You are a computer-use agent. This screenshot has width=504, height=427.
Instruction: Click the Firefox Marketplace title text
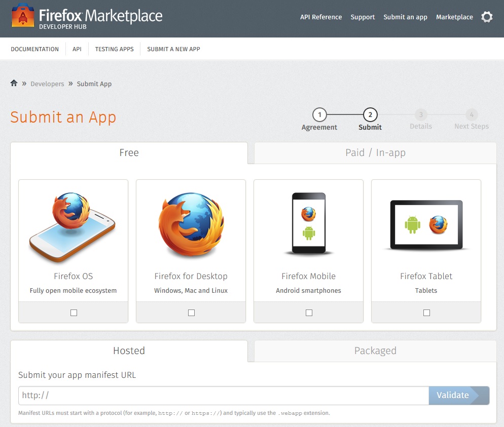100,15
